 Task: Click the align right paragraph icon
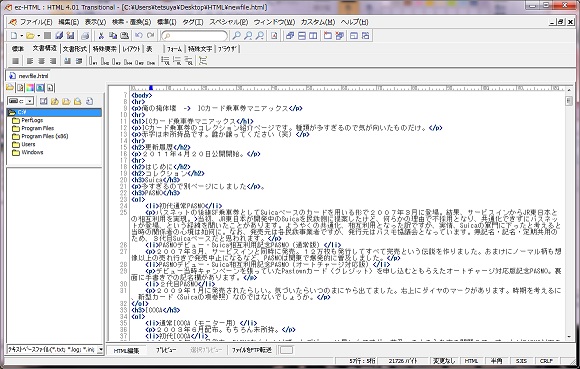53,61
